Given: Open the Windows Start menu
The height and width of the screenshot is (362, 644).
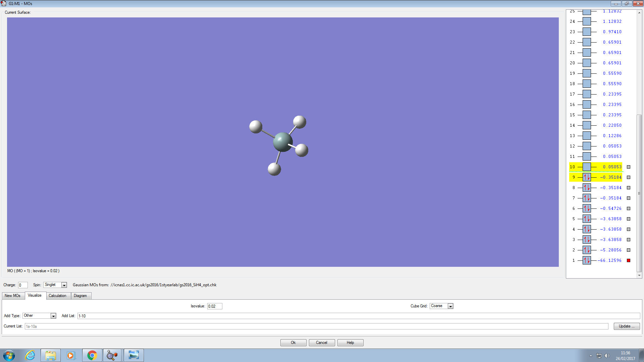Looking at the screenshot, I should coord(9,355).
